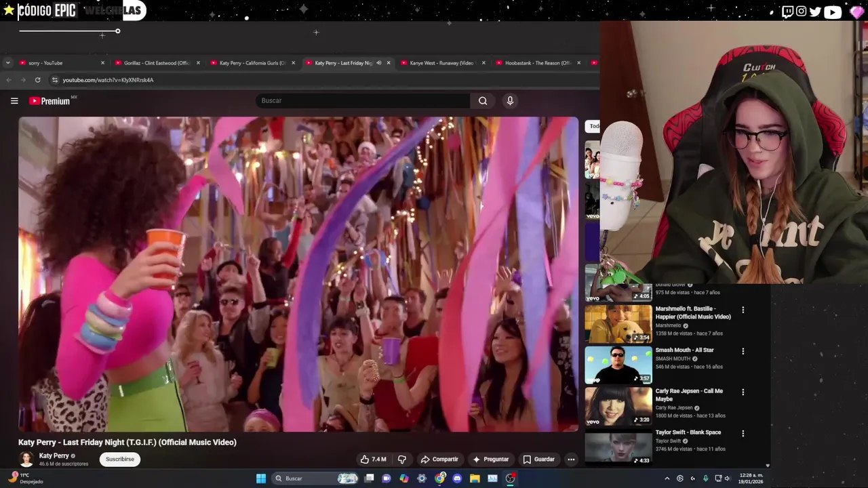Click the Preguntar button

(x=490, y=460)
